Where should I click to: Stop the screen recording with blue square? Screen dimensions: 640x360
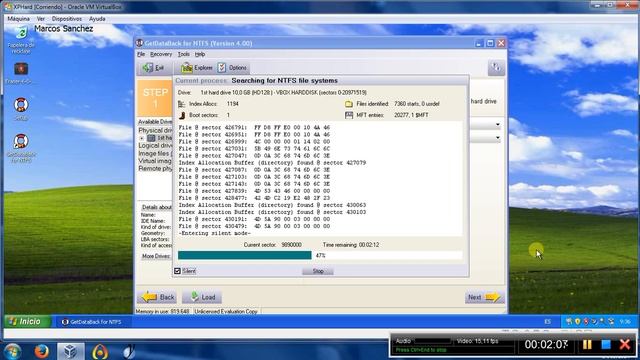point(606,344)
